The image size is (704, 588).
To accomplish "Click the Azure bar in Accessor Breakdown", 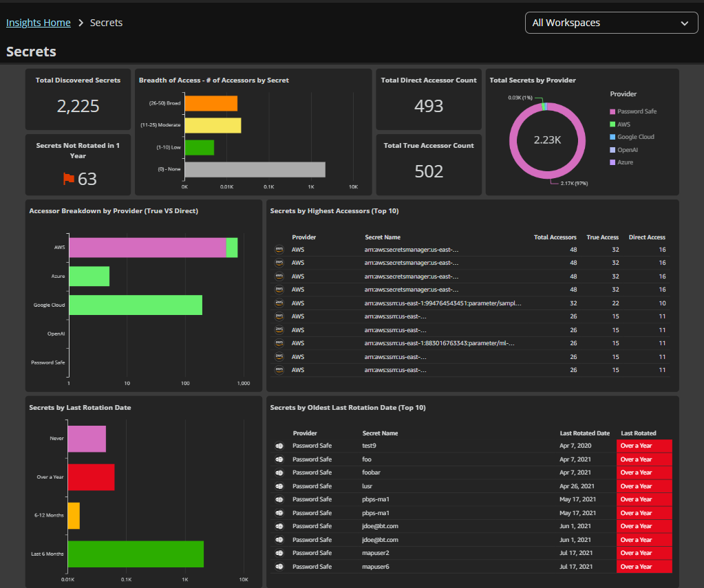I will 89,276.
